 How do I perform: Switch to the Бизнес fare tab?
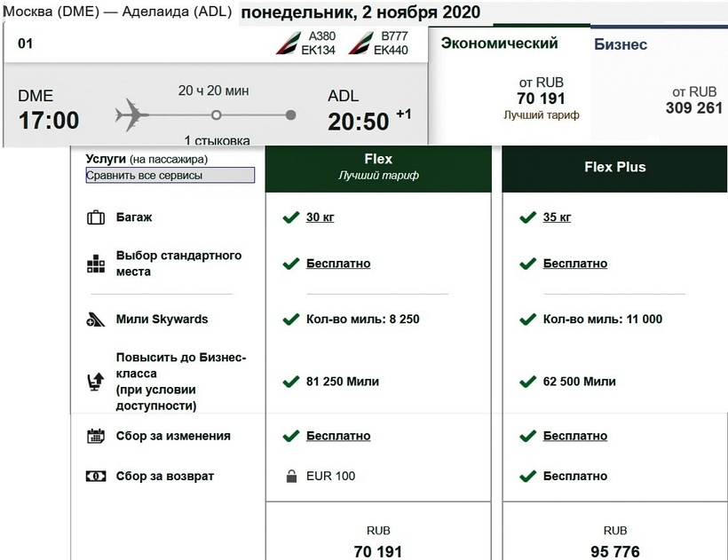[x=620, y=44]
